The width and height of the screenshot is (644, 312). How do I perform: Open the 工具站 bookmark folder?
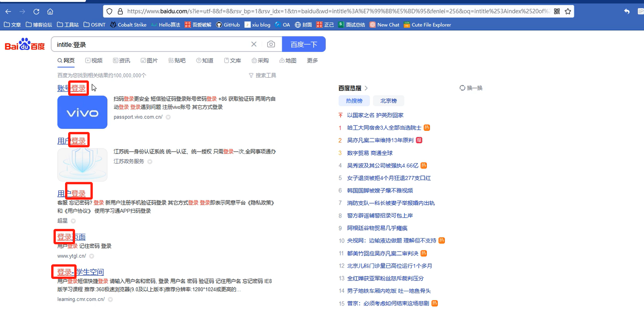pos(68,25)
